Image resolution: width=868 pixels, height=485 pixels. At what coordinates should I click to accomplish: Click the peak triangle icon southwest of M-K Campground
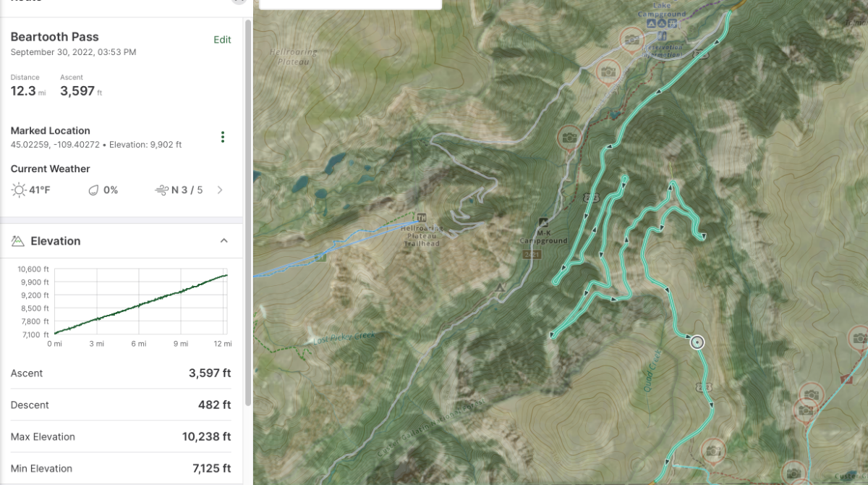[499, 287]
